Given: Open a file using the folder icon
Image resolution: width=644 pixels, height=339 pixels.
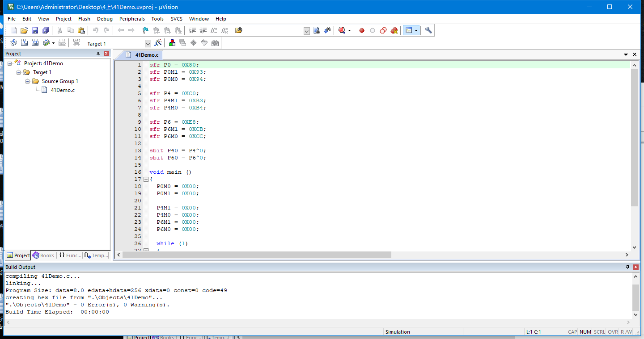Looking at the screenshot, I should 24,30.
